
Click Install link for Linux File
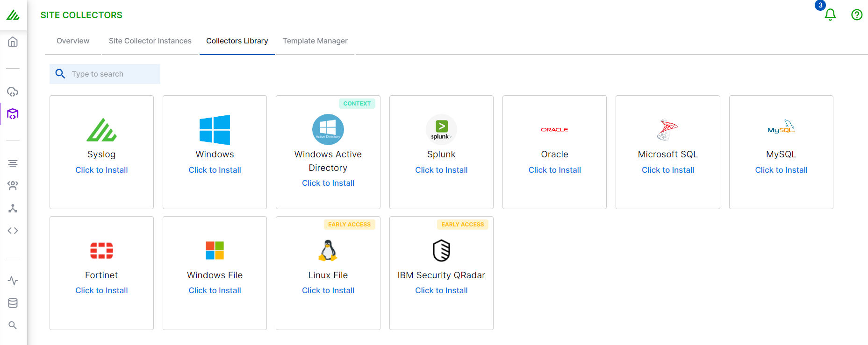[328, 290]
